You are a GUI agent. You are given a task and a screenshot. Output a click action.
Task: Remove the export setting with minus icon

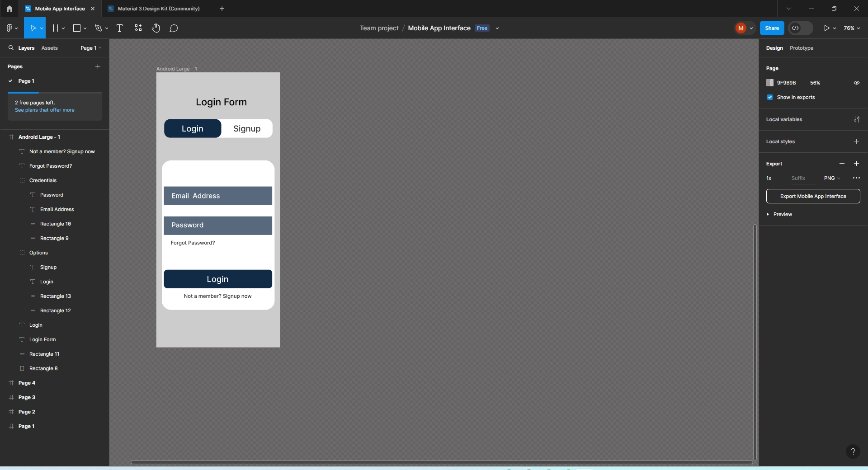tap(842, 164)
